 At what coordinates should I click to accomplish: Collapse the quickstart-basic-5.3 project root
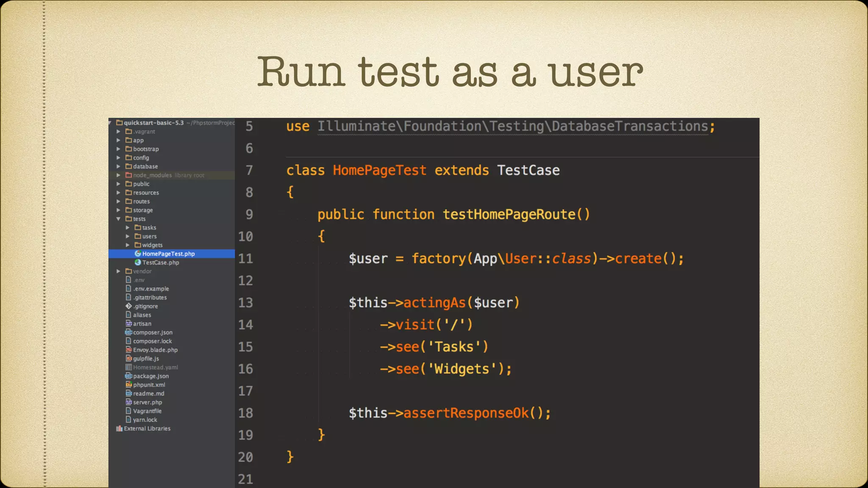(x=110, y=123)
